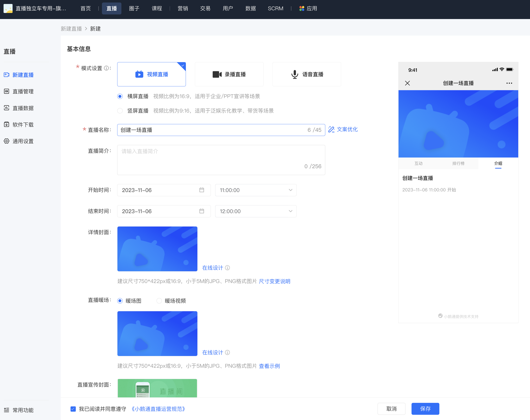This screenshot has height=420, width=530.
Task: Click the three-dot menu in phone preview
Action: click(x=509, y=83)
